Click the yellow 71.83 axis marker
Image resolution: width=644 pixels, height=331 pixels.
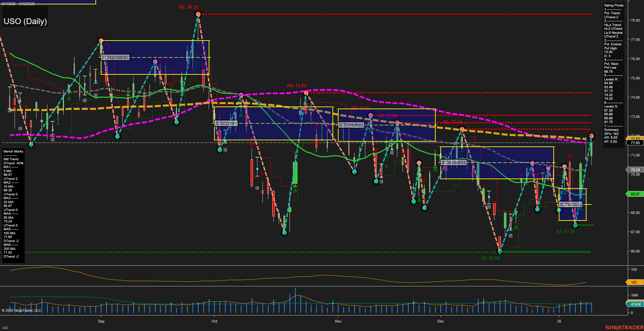click(x=634, y=138)
